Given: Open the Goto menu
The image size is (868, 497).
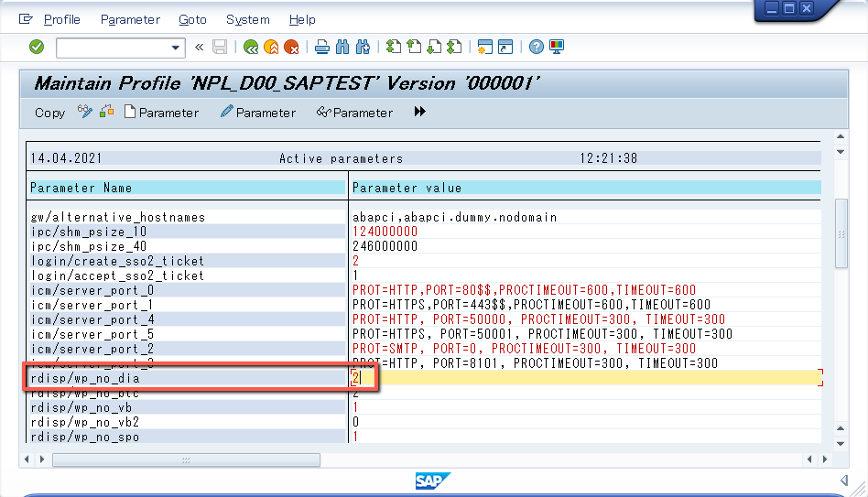Looking at the screenshot, I should click(192, 20).
